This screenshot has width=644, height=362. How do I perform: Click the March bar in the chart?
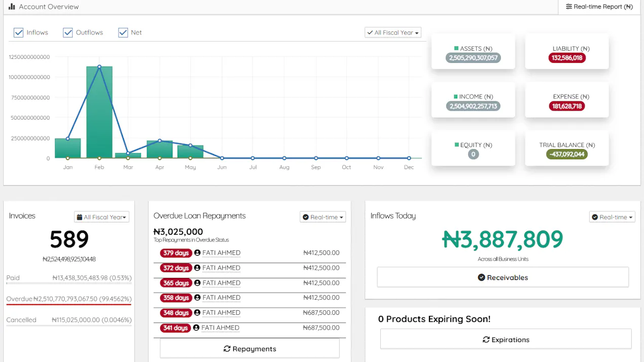click(x=128, y=156)
